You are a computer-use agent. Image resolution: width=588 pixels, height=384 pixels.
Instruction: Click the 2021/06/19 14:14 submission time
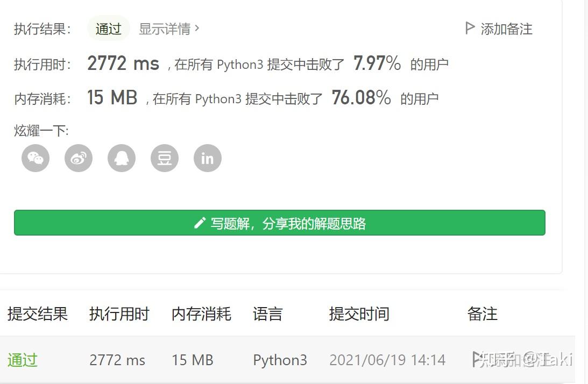click(x=387, y=360)
